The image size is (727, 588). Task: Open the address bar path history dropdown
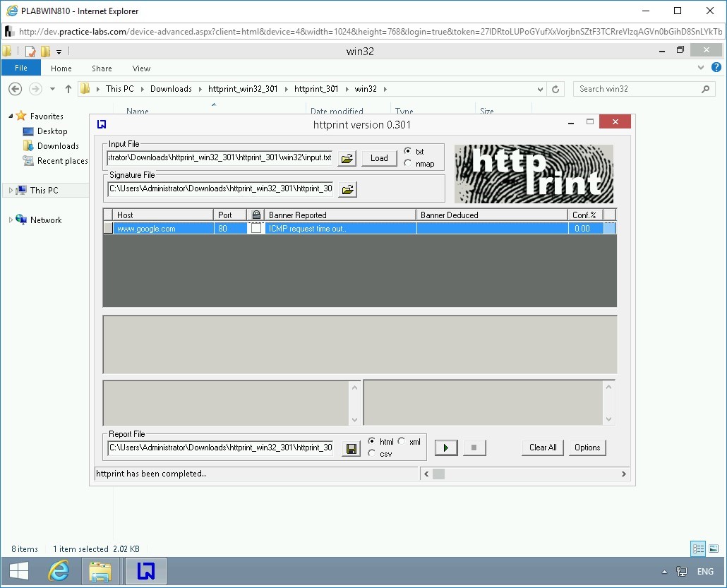pyautogui.click(x=541, y=89)
